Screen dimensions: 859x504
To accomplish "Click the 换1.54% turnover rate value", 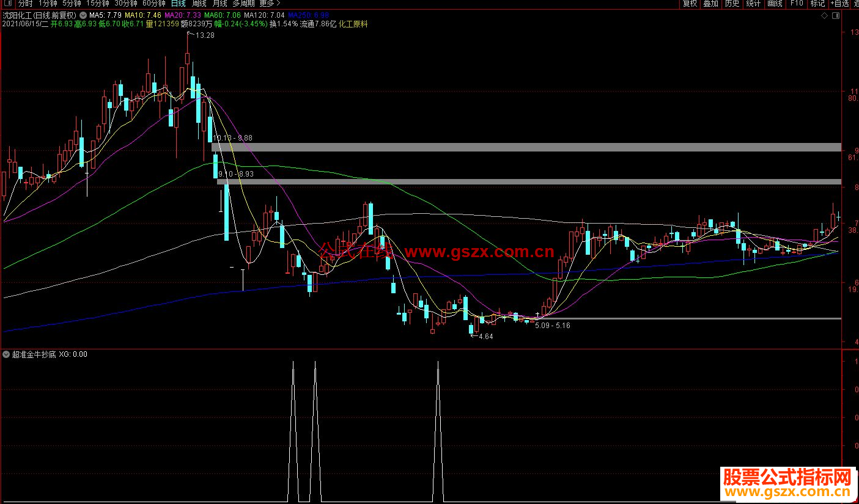I will [x=284, y=24].
